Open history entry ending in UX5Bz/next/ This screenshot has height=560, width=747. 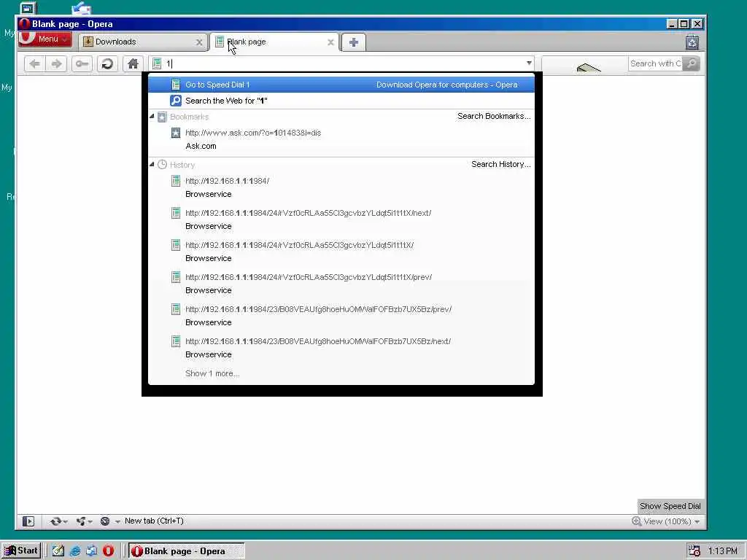[341, 348]
